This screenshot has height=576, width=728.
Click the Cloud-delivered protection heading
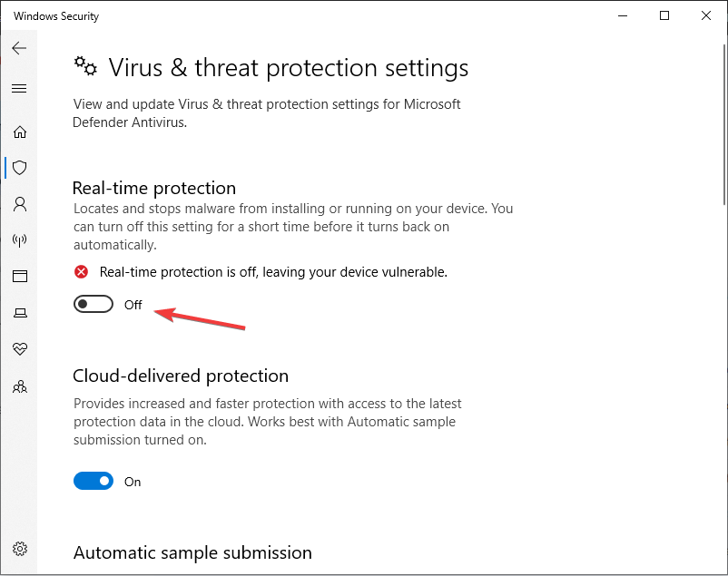pos(181,376)
